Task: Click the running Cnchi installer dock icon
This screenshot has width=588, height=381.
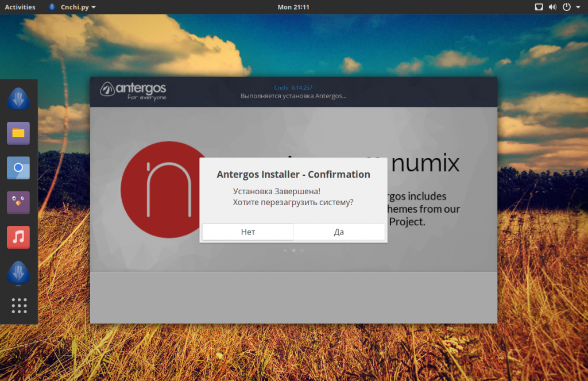Action: click(x=18, y=272)
